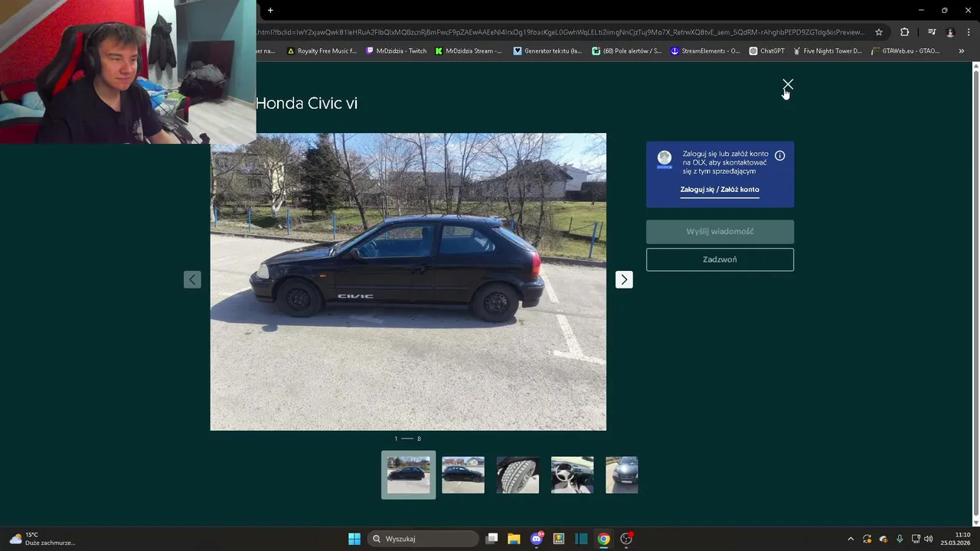Open the weather widget showing 15°C
The image size is (980, 551).
(42, 539)
